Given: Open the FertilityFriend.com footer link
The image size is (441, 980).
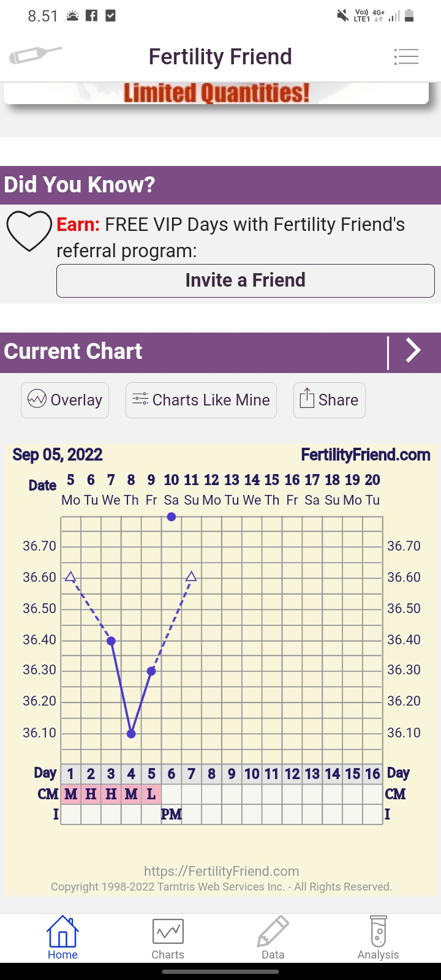Looking at the screenshot, I should coord(221,871).
